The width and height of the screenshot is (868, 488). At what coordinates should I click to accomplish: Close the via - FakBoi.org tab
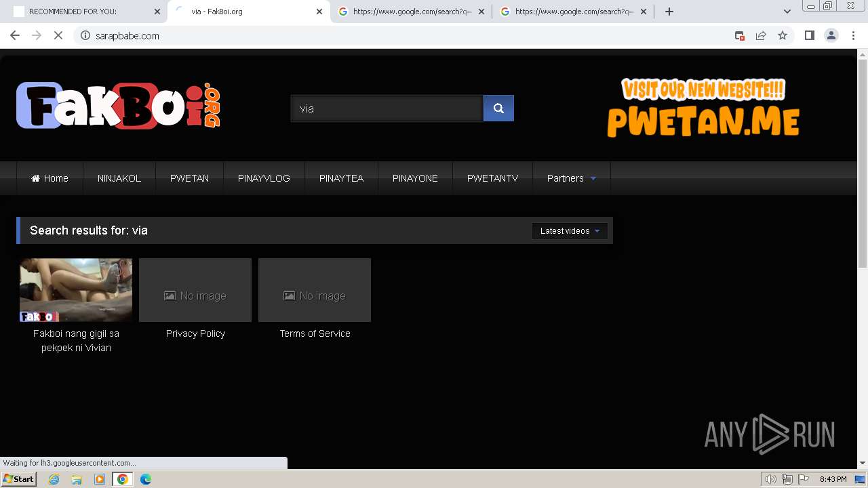point(319,12)
